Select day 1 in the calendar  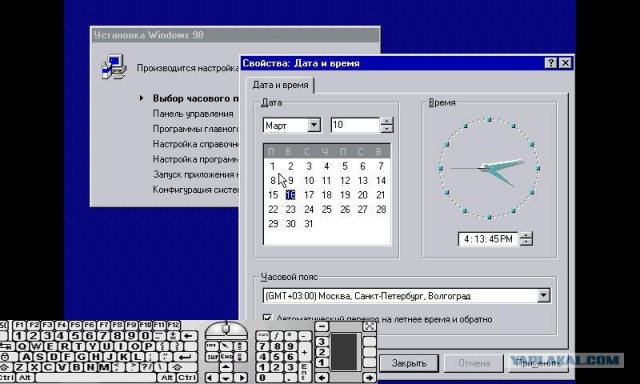[273, 166]
